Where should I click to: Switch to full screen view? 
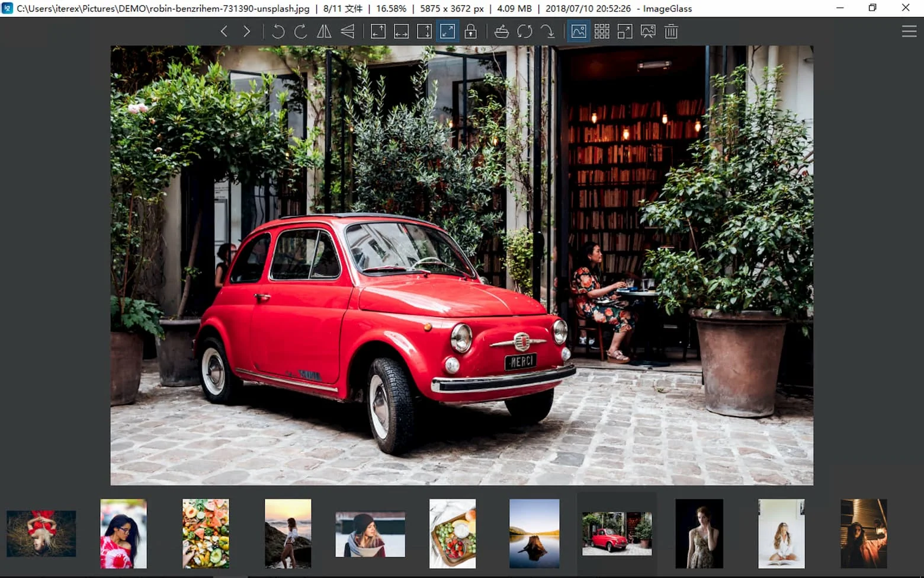pyautogui.click(x=624, y=31)
